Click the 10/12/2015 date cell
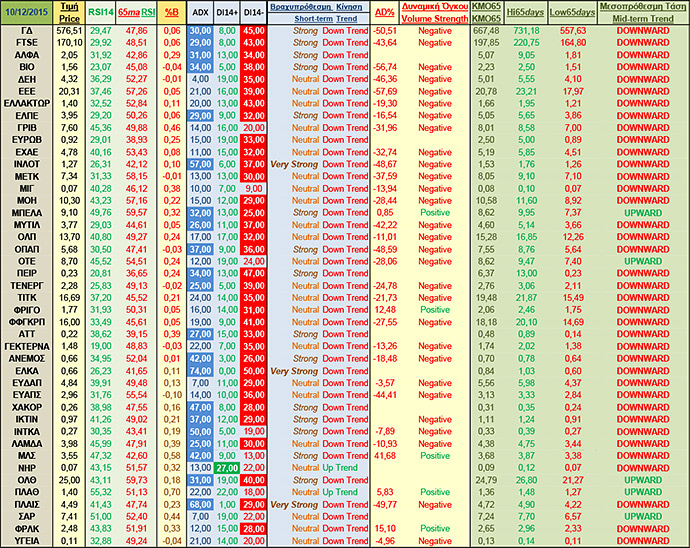This screenshot has height=548, width=690. (28, 13)
